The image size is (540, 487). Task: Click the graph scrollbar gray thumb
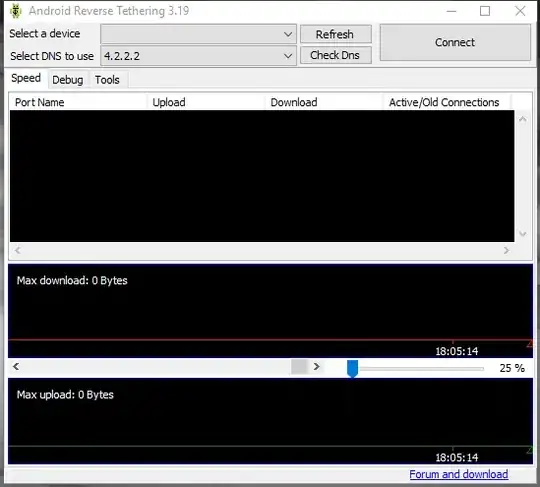pos(299,366)
